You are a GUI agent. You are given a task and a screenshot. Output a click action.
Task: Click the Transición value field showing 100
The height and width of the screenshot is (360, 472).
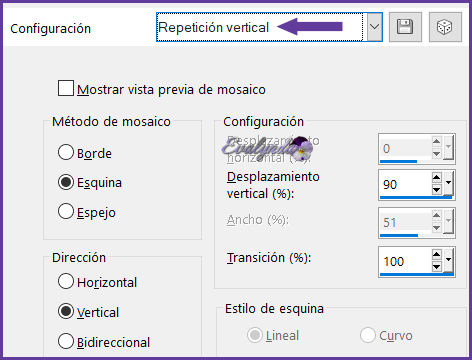(405, 261)
